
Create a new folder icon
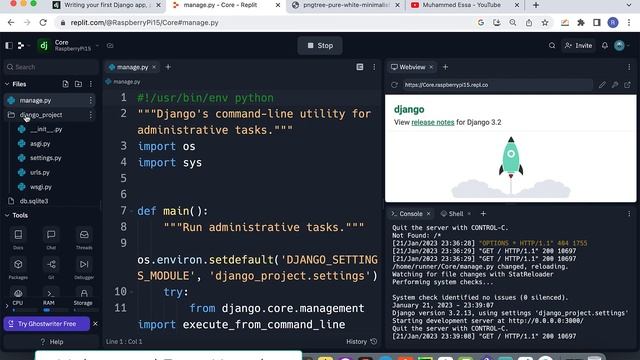[78, 84]
